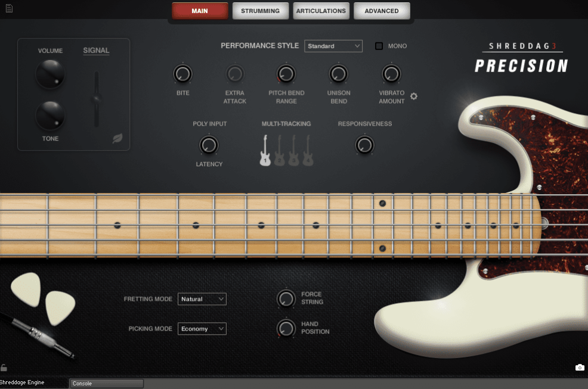
Task: Open the ARTICULATIONS tab
Action: (321, 11)
